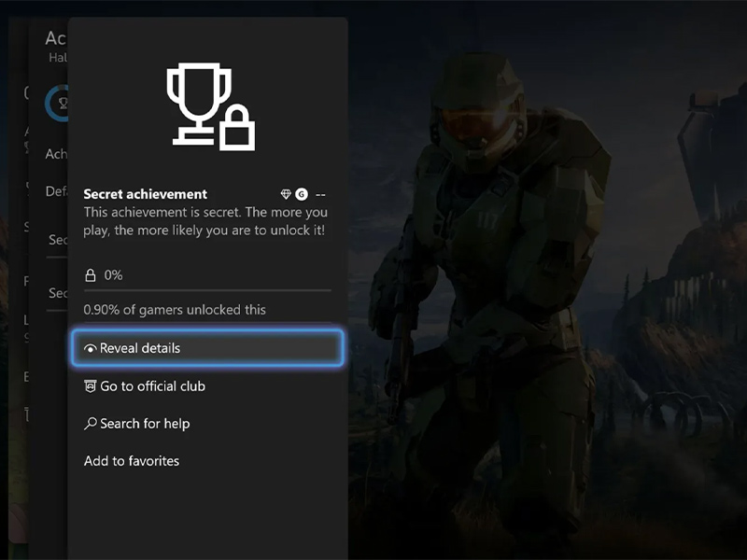Click the magnifier icon beside Search for help
The image size is (747, 560).
coord(90,424)
